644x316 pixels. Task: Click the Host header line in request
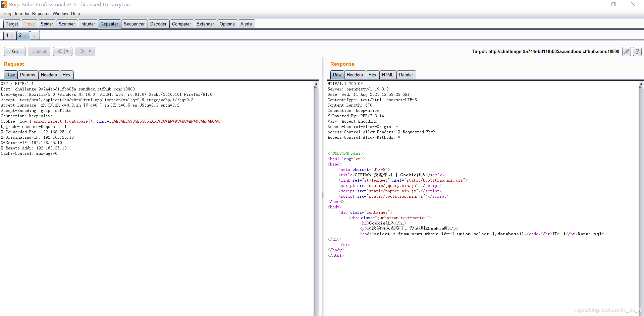pyautogui.click(x=68, y=89)
